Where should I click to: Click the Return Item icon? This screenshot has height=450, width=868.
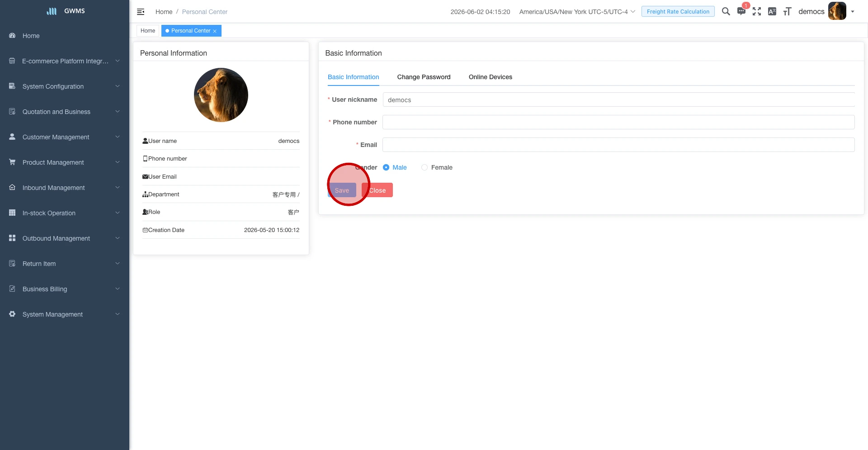(12, 263)
